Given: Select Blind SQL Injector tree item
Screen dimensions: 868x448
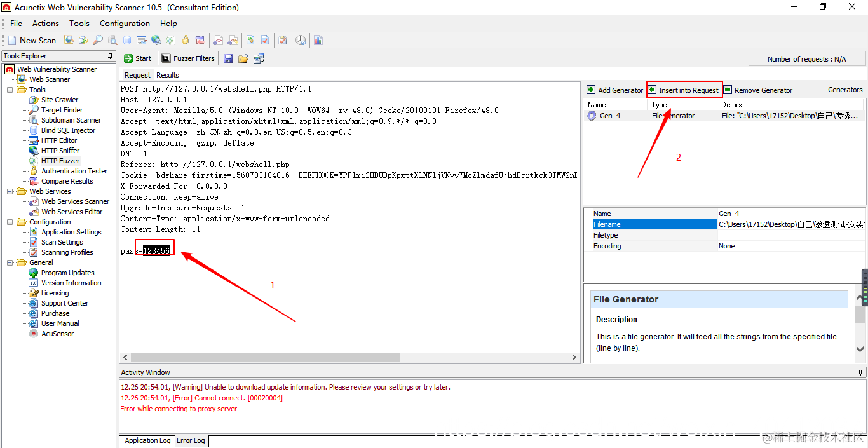Looking at the screenshot, I should 68,130.
